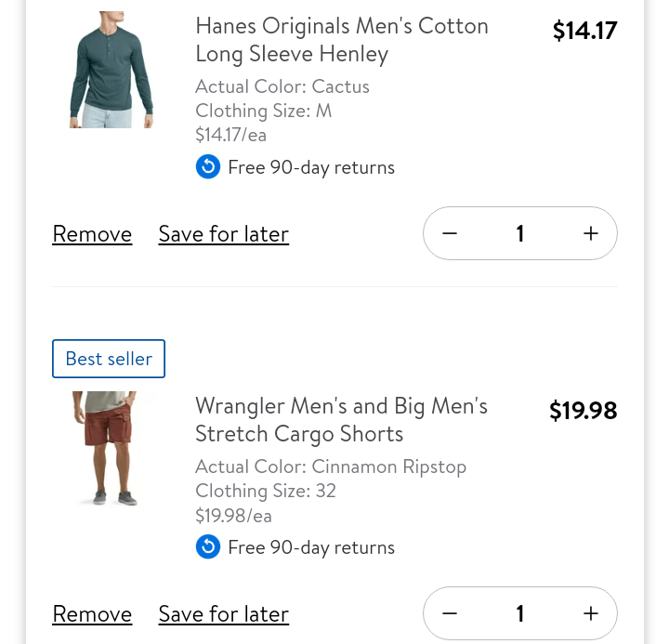Click the quantity value for the Hanes Henley
The height and width of the screenshot is (644, 669).
pos(520,233)
